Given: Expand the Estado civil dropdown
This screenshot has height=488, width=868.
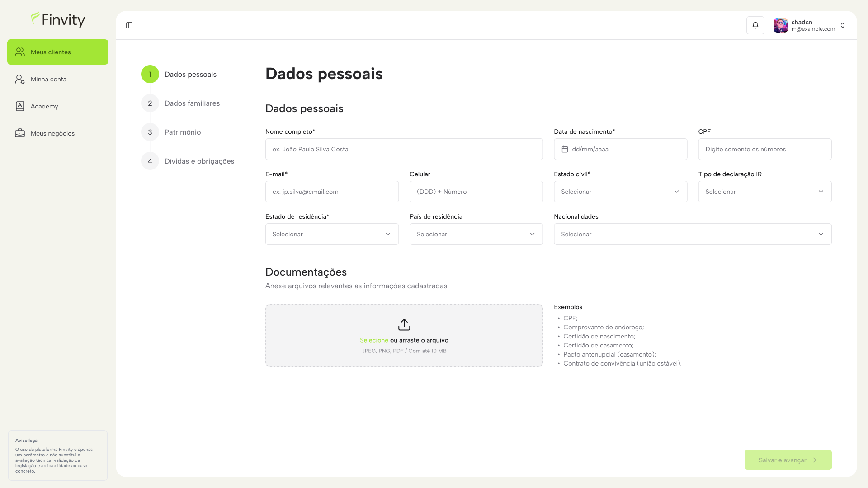Looking at the screenshot, I should click(x=620, y=192).
